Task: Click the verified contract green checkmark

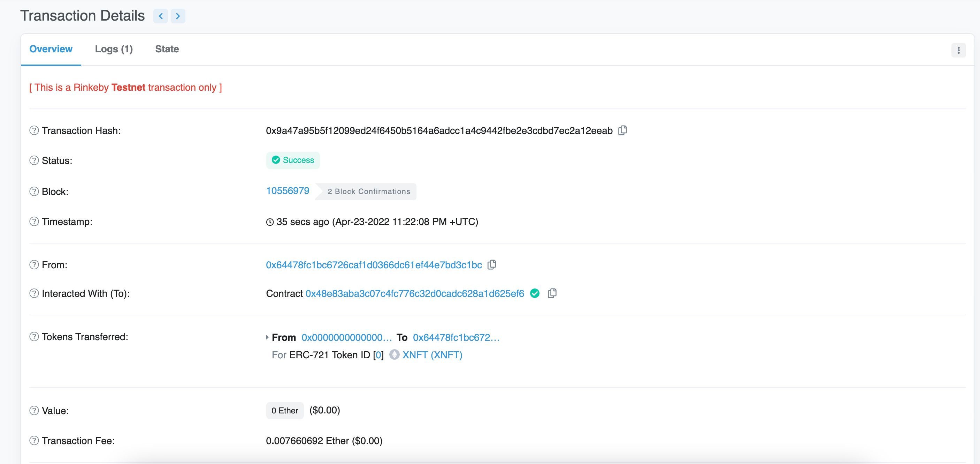Action: pyautogui.click(x=535, y=293)
